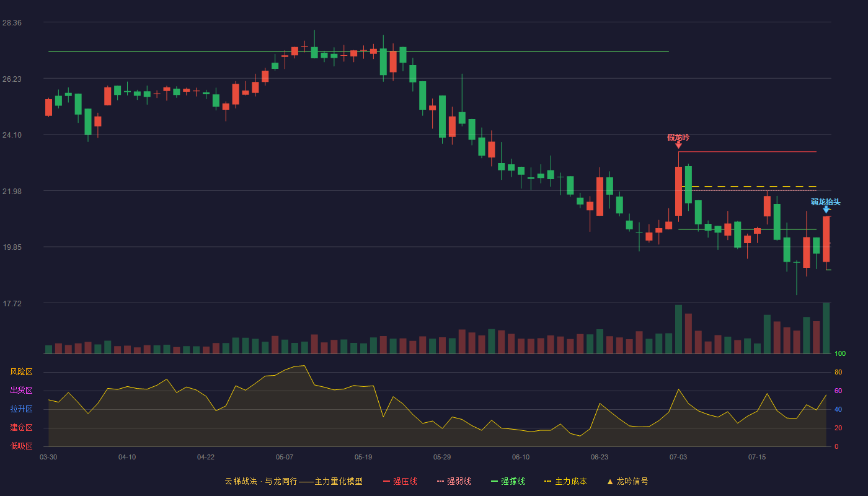Select the red horizontal line below 假龙吟

click(x=748, y=151)
